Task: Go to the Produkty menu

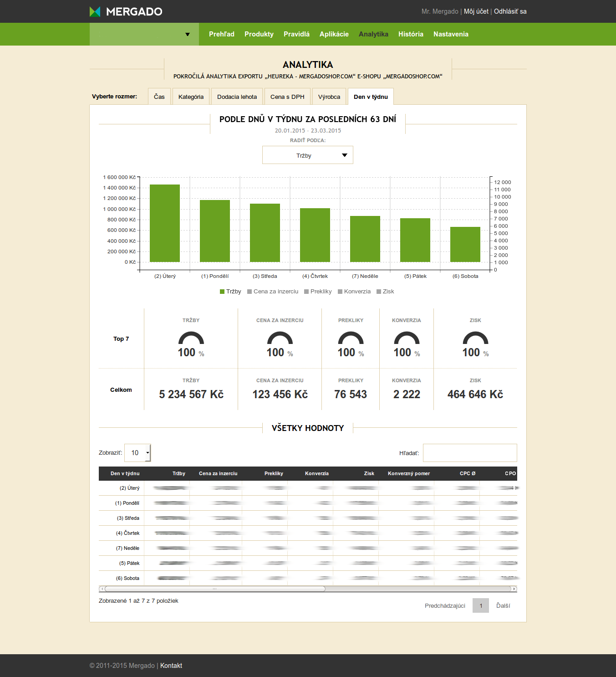Action: click(x=259, y=34)
